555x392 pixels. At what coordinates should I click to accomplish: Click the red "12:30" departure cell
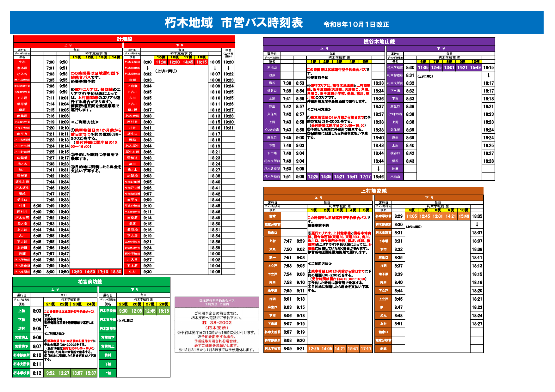coord(175,62)
